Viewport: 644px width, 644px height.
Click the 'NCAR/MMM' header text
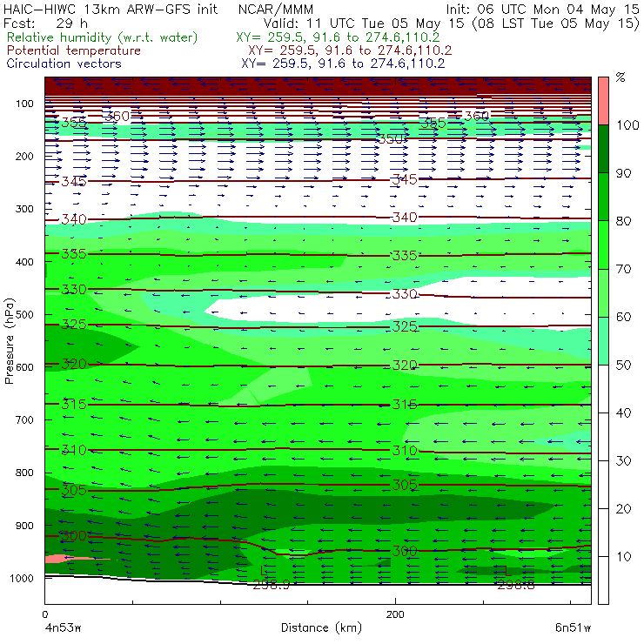tap(276, 9)
